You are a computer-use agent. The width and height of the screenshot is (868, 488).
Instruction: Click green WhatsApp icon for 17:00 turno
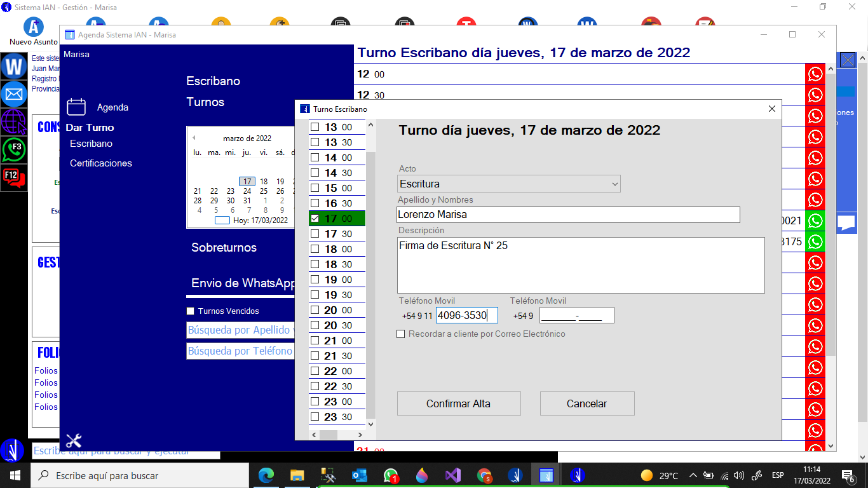click(815, 221)
